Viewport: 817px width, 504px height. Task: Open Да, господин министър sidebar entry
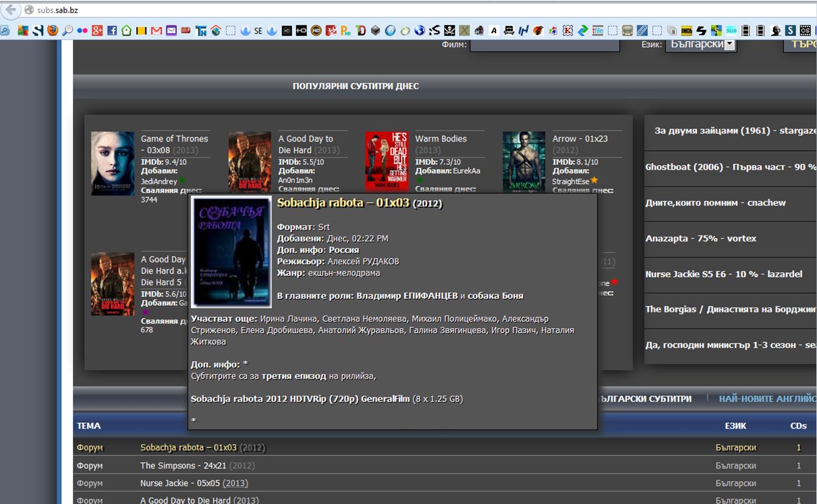(730, 345)
